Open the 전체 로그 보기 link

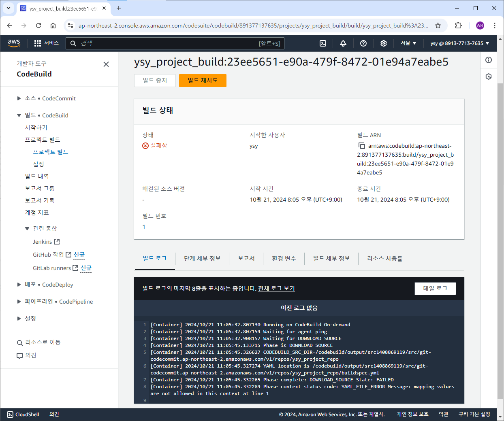coord(276,289)
